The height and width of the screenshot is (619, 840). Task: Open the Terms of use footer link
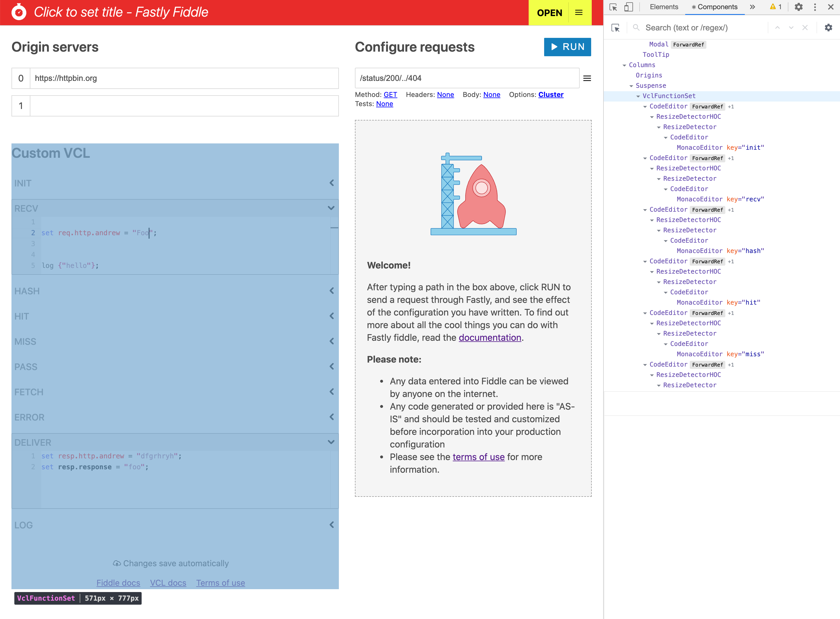220,583
